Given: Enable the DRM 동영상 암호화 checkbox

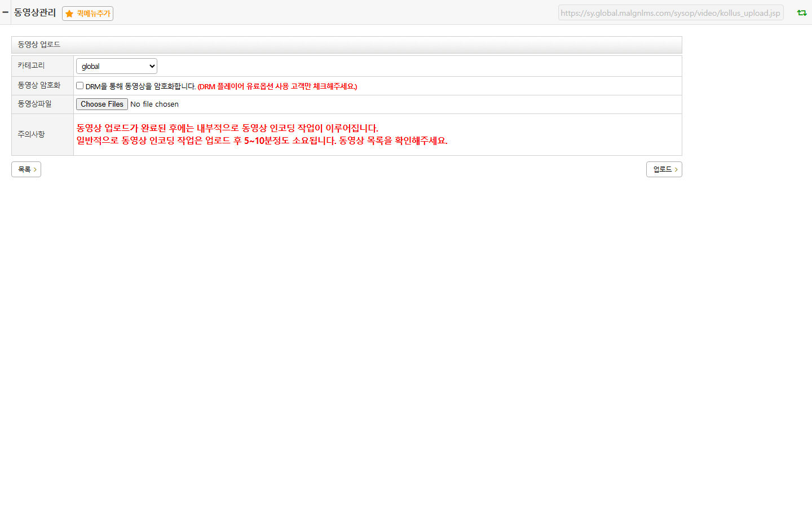Looking at the screenshot, I should [80, 86].
